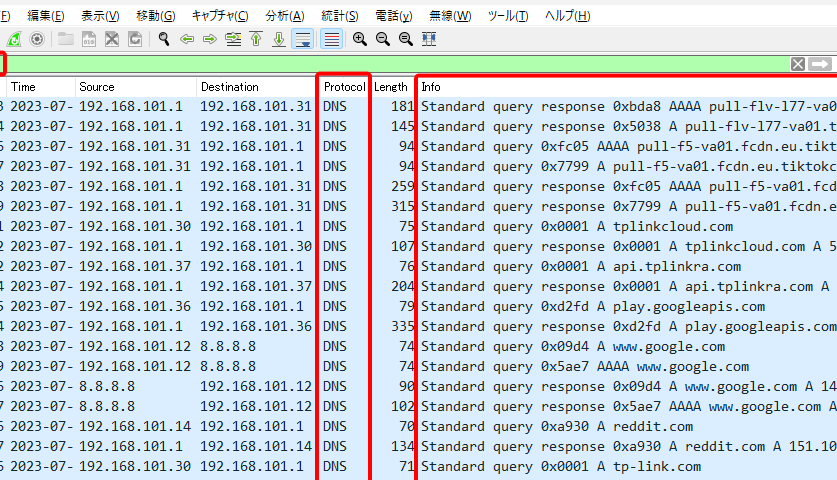The image size is (837, 480).
Task: Toggle auto-scroll during live capture
Action: point(303,39)
